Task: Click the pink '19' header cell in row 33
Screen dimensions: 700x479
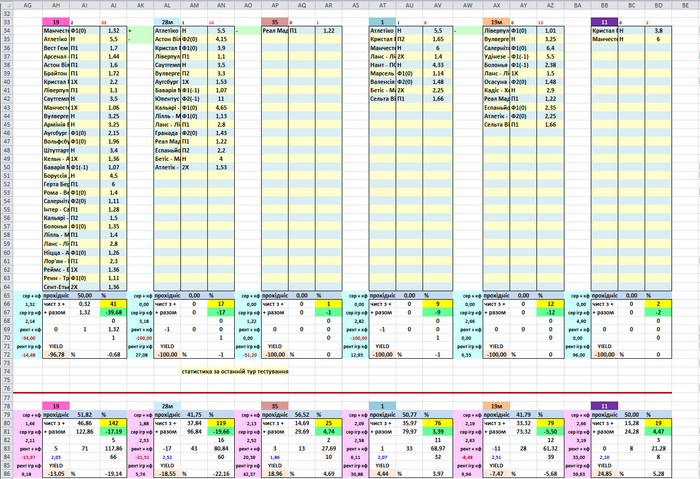Action: point(56,22)
